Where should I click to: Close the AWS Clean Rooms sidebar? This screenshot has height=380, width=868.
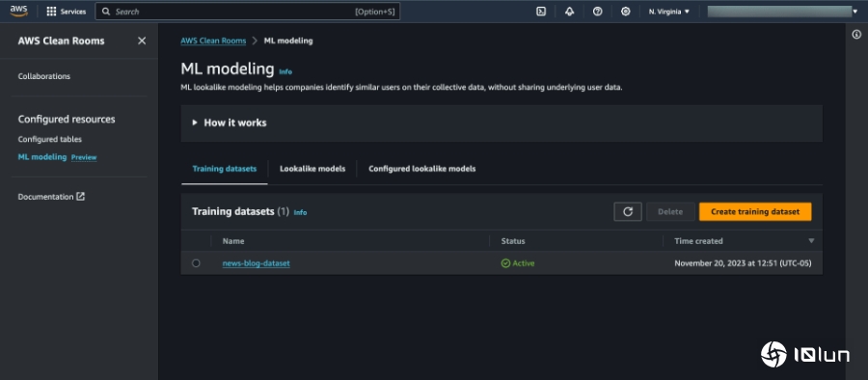(142, 41)
